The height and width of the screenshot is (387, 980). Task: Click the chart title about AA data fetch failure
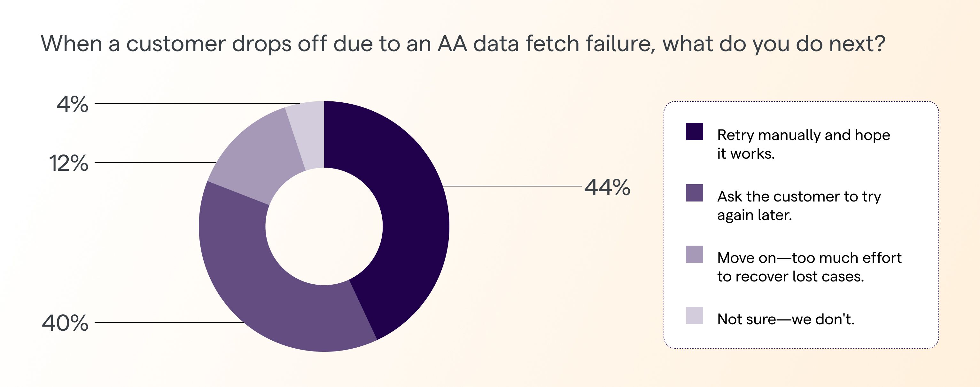pos(463,43)
